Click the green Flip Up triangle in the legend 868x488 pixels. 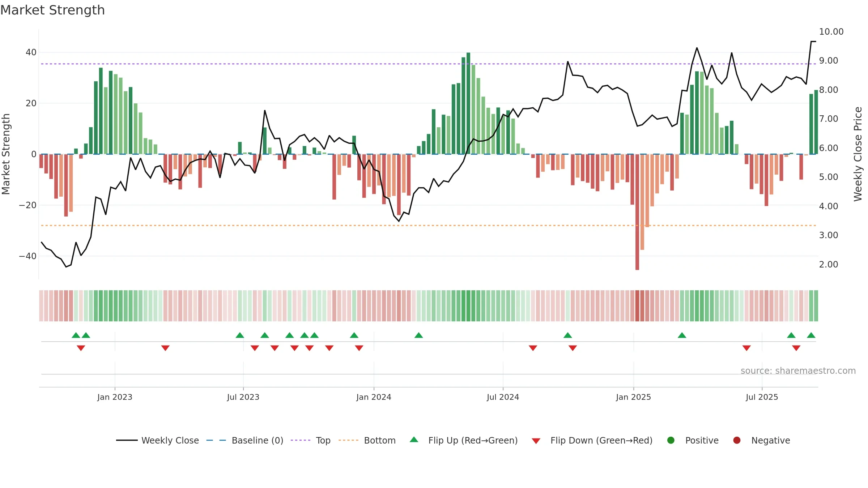click(x=414, y=440)
